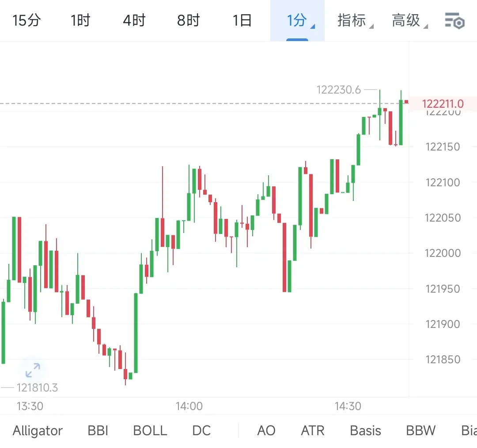Viewport: 477px width, 448px height.
Task: Click the 121850 price axis label
Action: click(443, 360)
